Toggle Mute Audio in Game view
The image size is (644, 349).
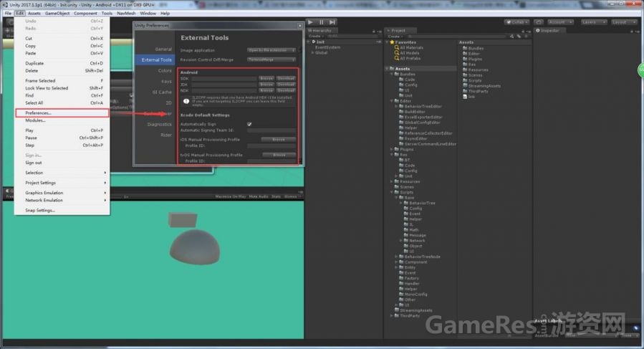259,196
